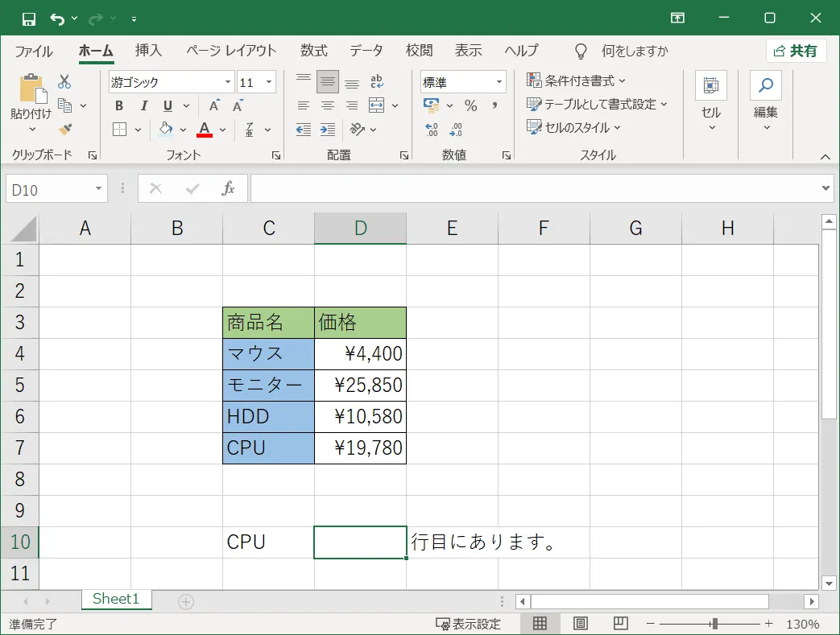840x635 pixels.
Task: Decrease font size with smaller A icon
Action: tap(238, 105)
